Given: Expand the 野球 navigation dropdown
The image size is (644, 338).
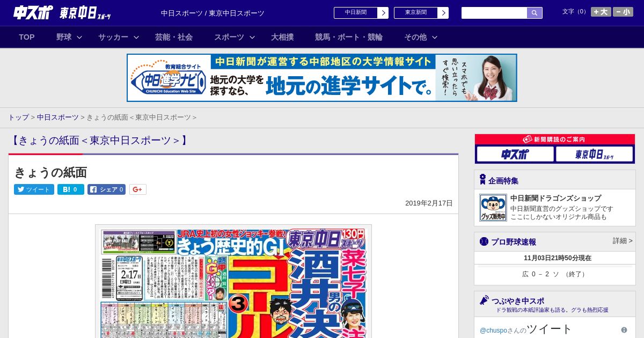Looking at the screenshot, I should click(x=69, y=37).
